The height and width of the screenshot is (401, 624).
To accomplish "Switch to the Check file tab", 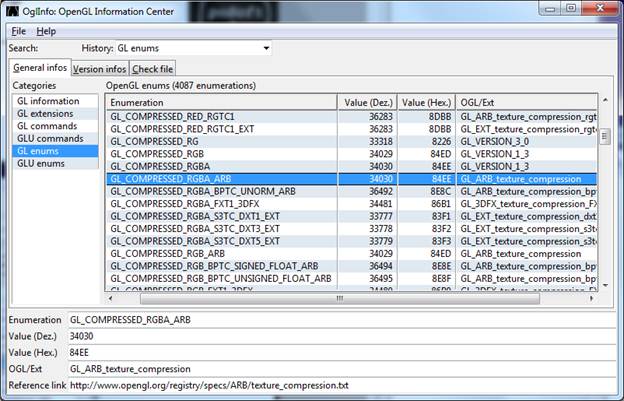I will coord(152,69).
